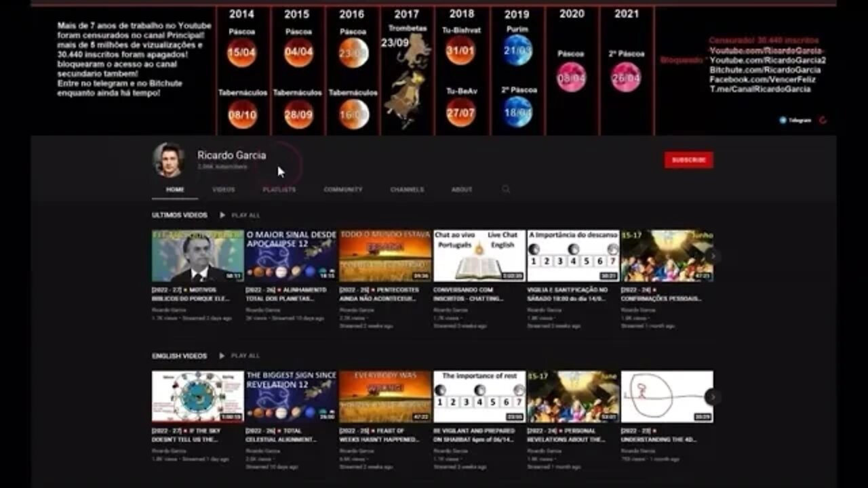
Task: Open the stick figure sketch thumbnail
Action: [x=667, y=396]
